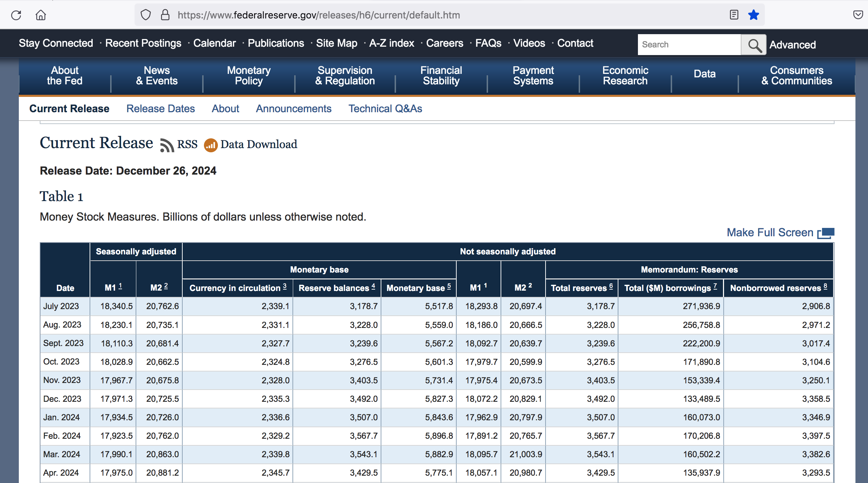Open footnote 7 on Total borrowings
868x483 pixels.
[715, 286]
